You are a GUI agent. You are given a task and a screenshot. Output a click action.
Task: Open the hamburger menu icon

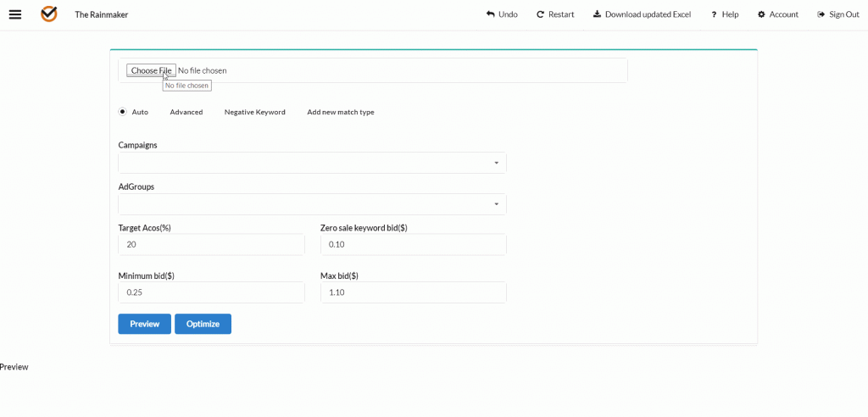pyautogui.click(x=15, y=14)
